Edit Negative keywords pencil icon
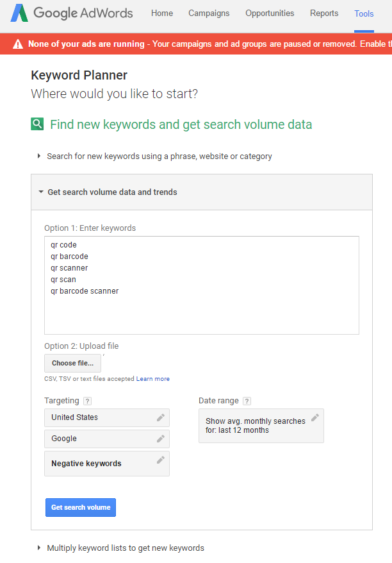The width and height of the screenshot is (392, 563). point(161,460)
